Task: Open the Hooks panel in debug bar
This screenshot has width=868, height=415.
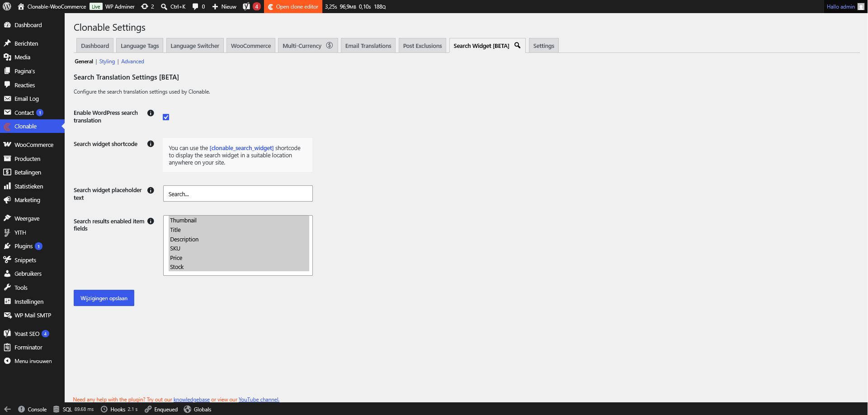Action: [x=119, y=409]
